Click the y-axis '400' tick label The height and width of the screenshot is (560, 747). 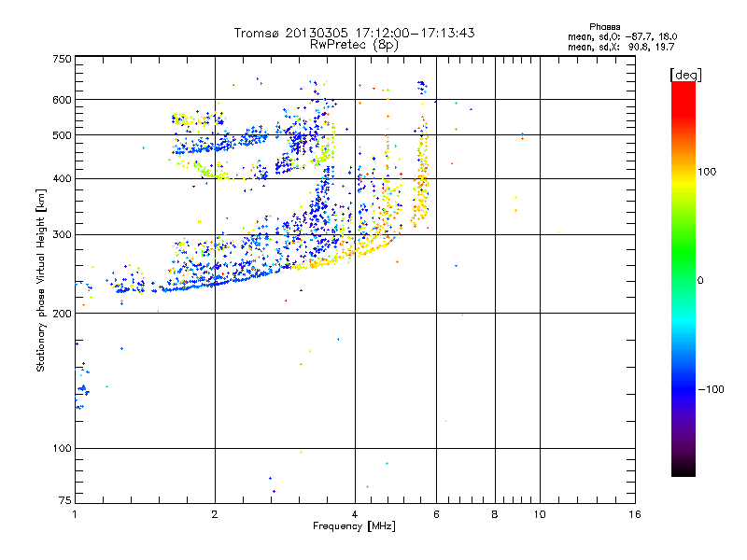tap(62, 179)
